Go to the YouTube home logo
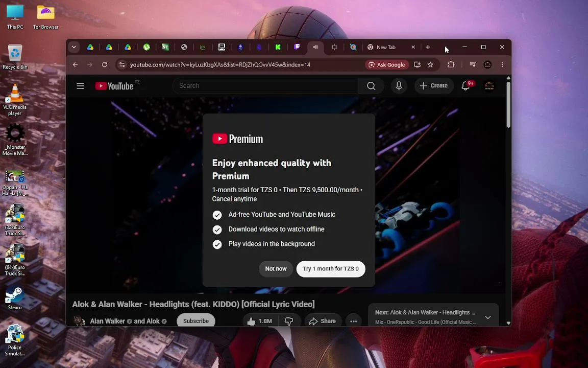The width and height of the screenshot is (588, 368). tap(114, 86)
